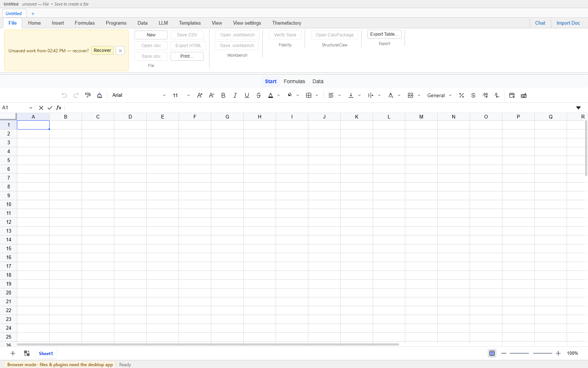Click the Export Table... button
588x368 pixels.
pyautogui.click(x=384, y=34)
